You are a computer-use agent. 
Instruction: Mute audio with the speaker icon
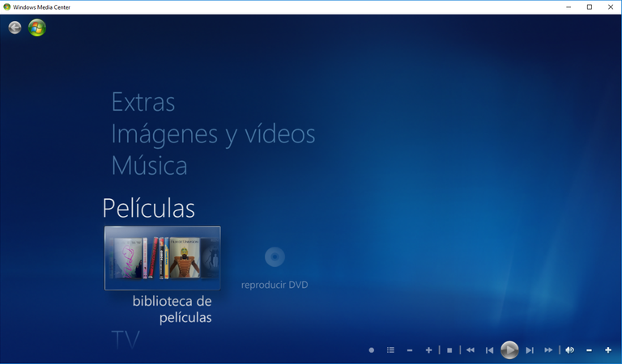tap(569, 350)
